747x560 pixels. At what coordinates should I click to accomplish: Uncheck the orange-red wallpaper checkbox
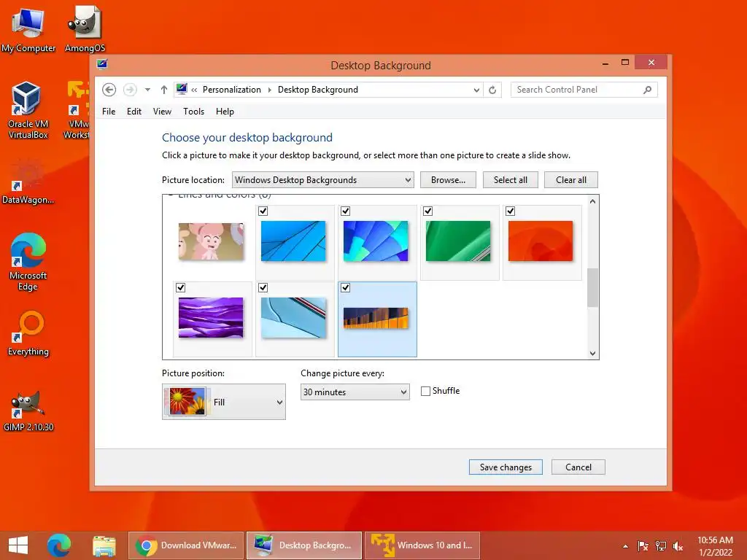pyautogui.click(x=510, y=211)
